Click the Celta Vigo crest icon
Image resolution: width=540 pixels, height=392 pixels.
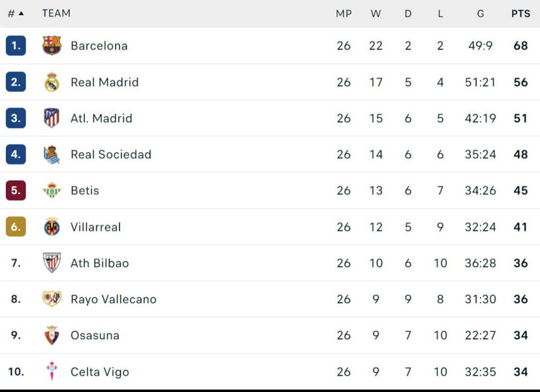(x=52, y=372)
